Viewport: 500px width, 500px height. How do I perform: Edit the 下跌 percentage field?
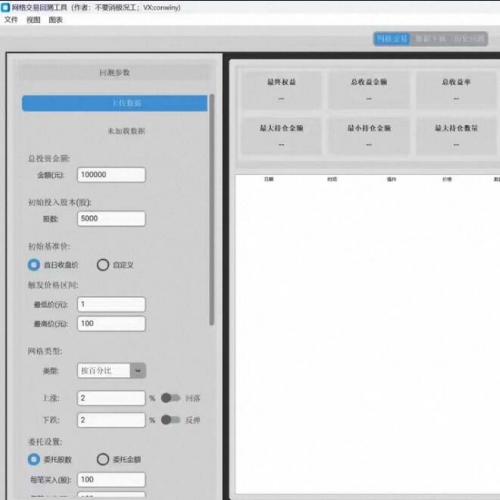[x=111, y=420]
